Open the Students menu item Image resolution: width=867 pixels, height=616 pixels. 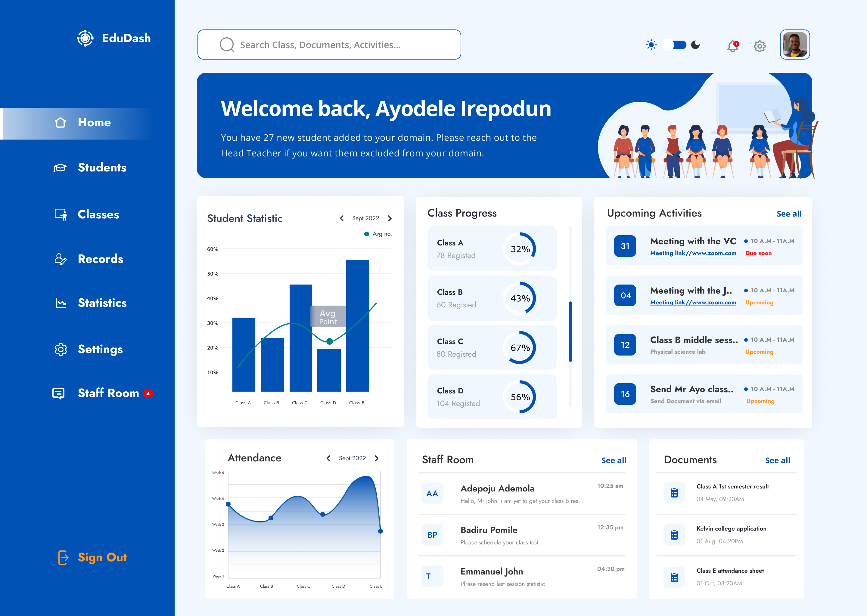(102, 168)
